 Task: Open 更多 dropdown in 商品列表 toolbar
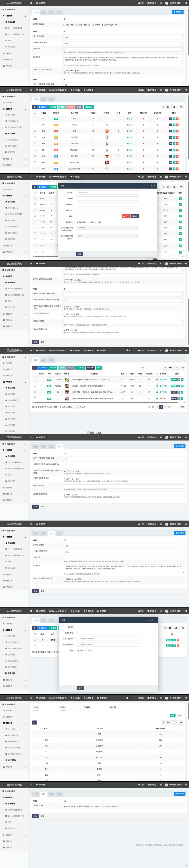click(70, 368)
